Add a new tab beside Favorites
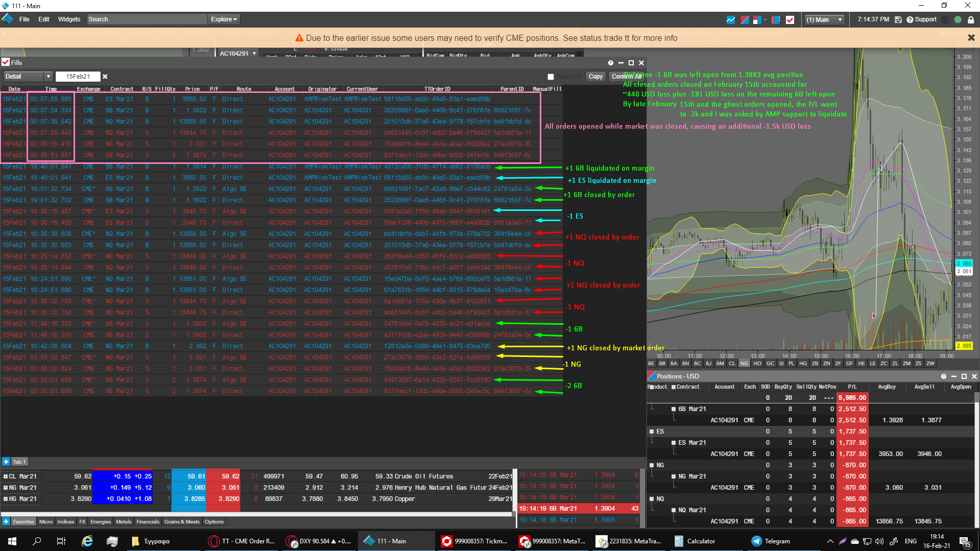Viewport: 980px width, 551px height. [6, 521]
